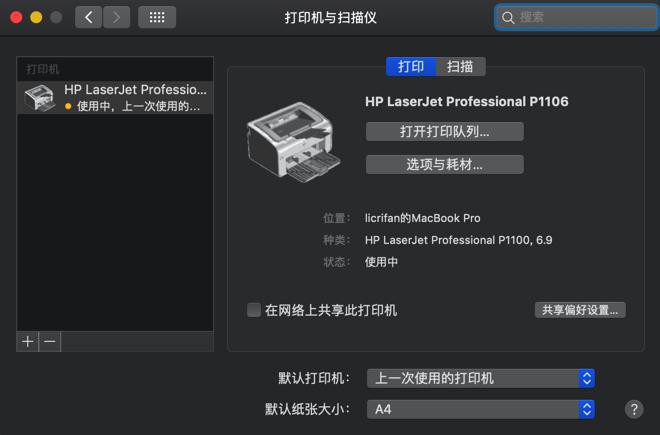Switch to the 打印 tab
The width and height of the screenshot is (660, 435).
pyautogui.click(x=411, y=67)
